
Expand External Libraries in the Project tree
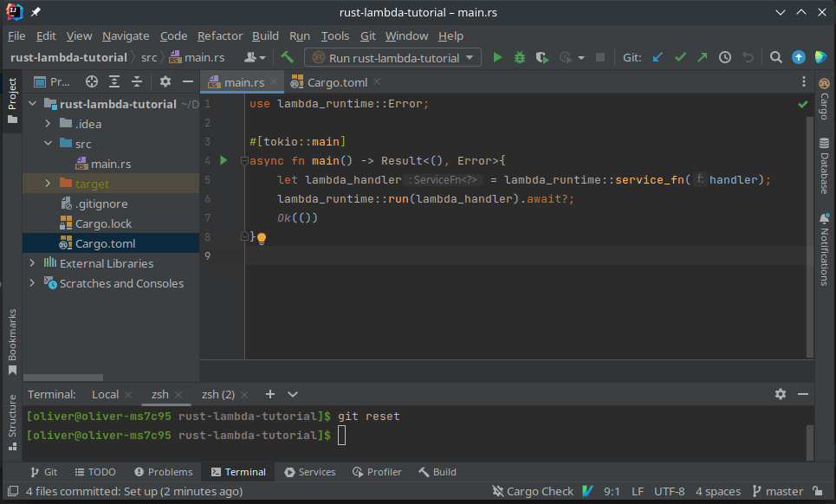tap(32, 262)
